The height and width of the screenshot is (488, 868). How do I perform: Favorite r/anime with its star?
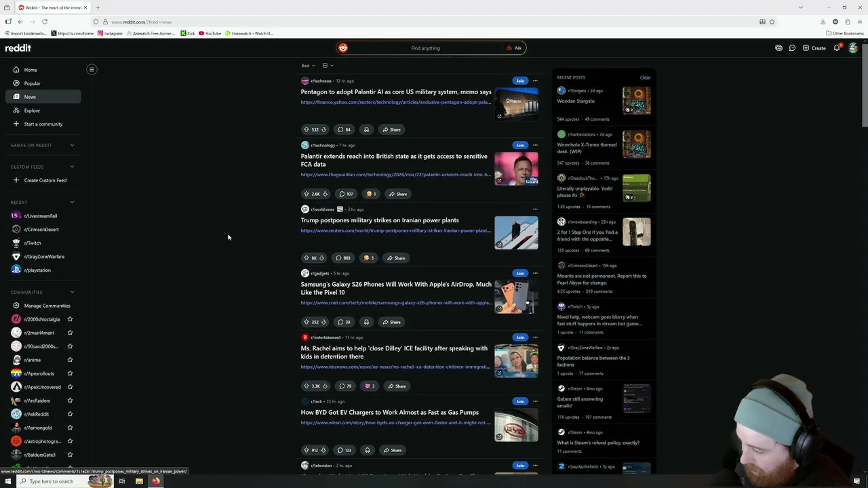point(70,360)
